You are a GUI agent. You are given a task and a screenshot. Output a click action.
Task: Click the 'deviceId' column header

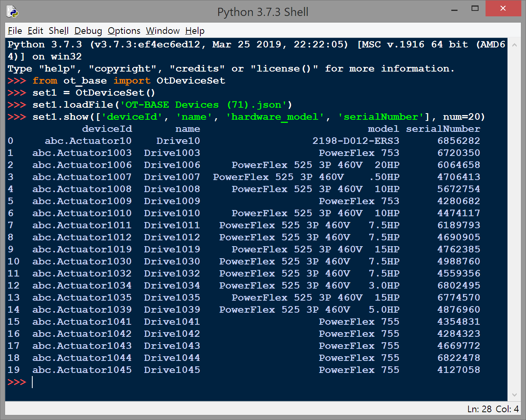(107, 129)
